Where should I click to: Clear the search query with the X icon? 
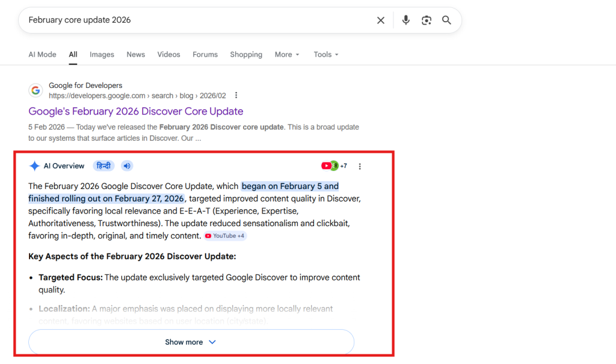(x=380, y=20)
